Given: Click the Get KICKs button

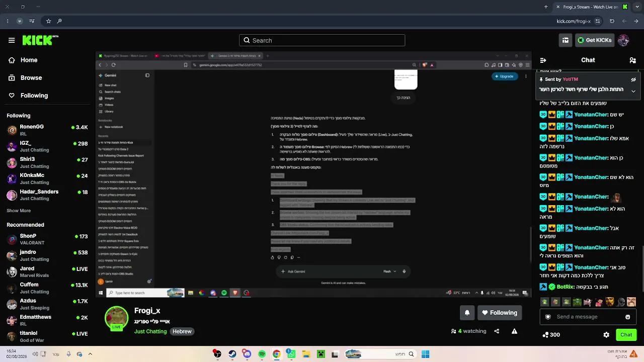Looking at the screenshot, I should (x=595, y=40).
